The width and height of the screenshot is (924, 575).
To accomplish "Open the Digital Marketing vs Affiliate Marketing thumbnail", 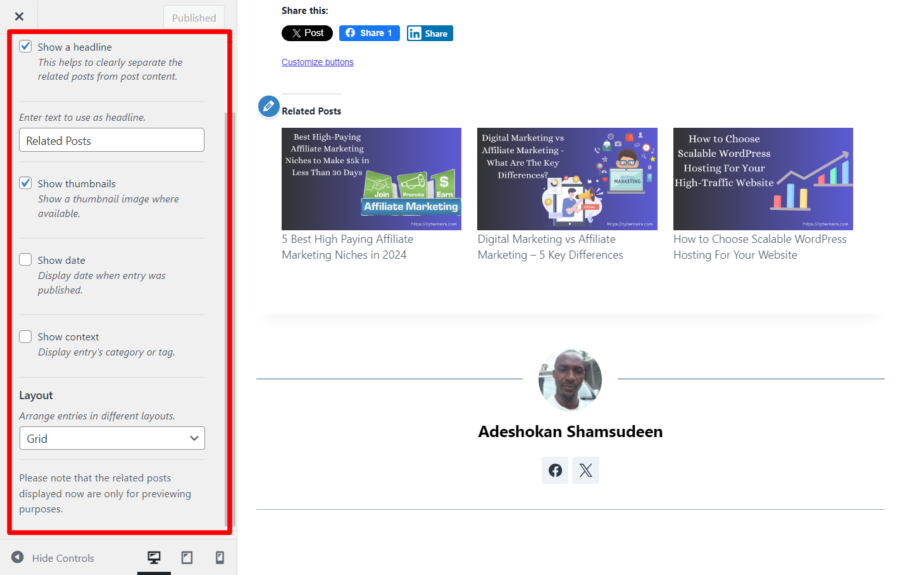I will click(x=567, y=178).
